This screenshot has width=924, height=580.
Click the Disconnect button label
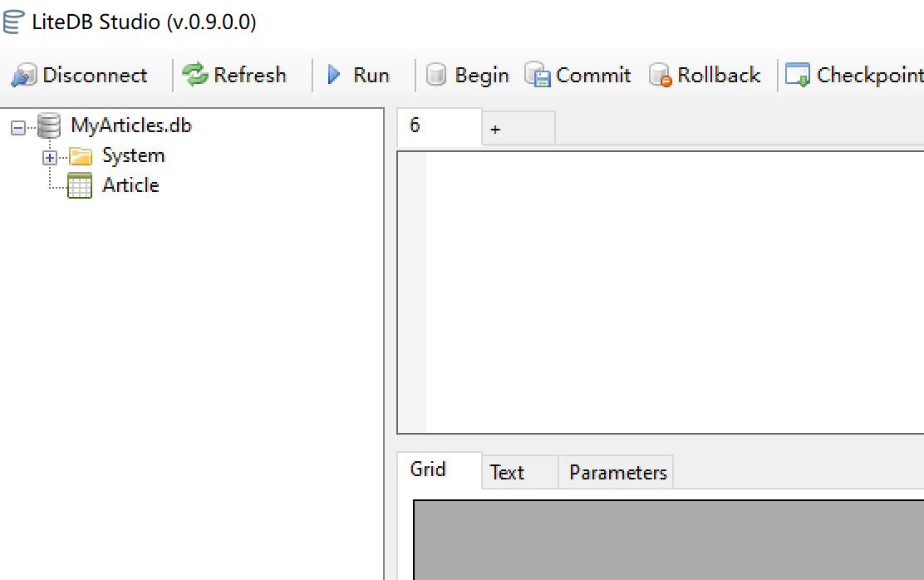click(x=95, y=76)
